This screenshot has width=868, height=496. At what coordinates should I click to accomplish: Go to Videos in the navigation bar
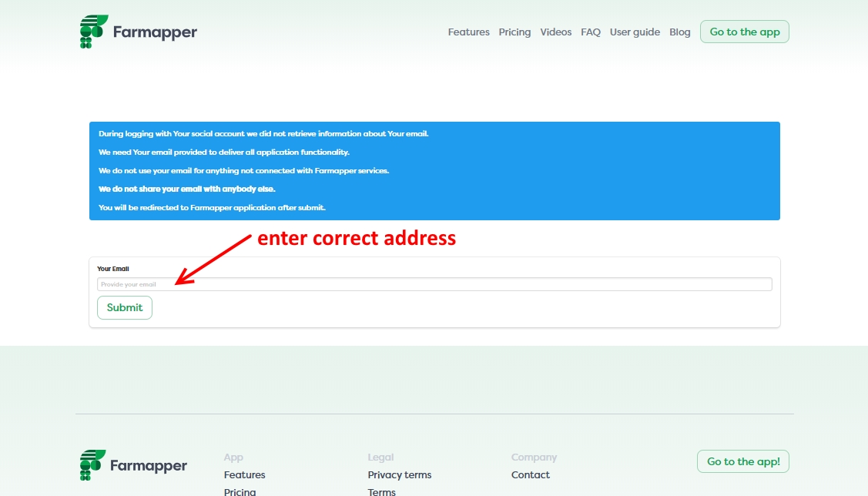[x=555, y=32]
